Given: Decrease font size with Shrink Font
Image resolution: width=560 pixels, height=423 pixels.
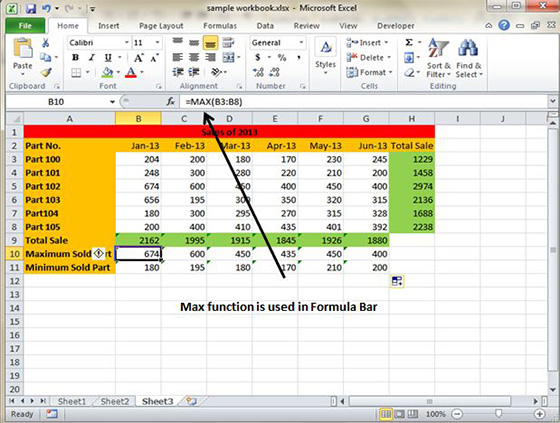Looking at the screenshot, I should 154,58.
